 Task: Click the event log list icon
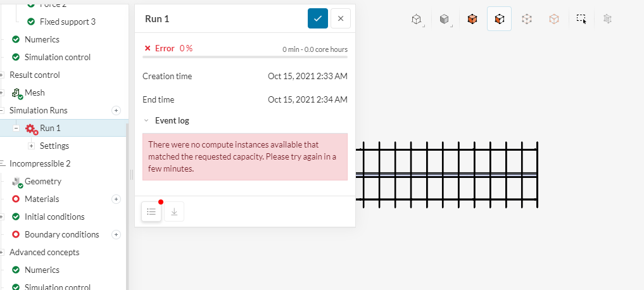click(x=151, y=211)
